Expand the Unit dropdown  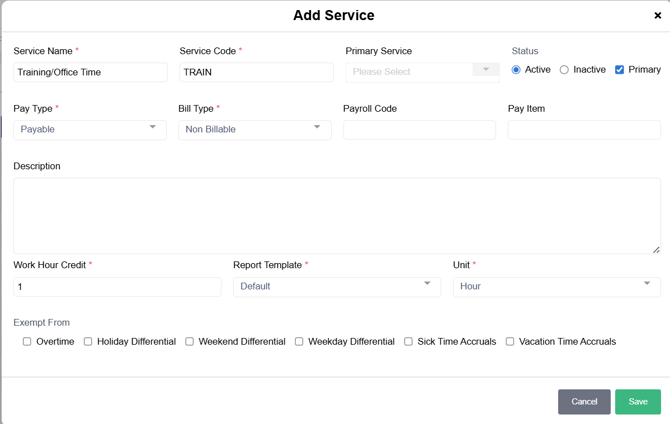[556, 286]
